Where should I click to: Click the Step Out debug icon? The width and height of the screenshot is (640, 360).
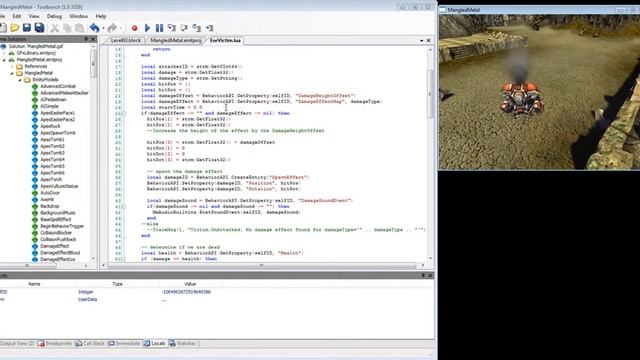point(197,28)
